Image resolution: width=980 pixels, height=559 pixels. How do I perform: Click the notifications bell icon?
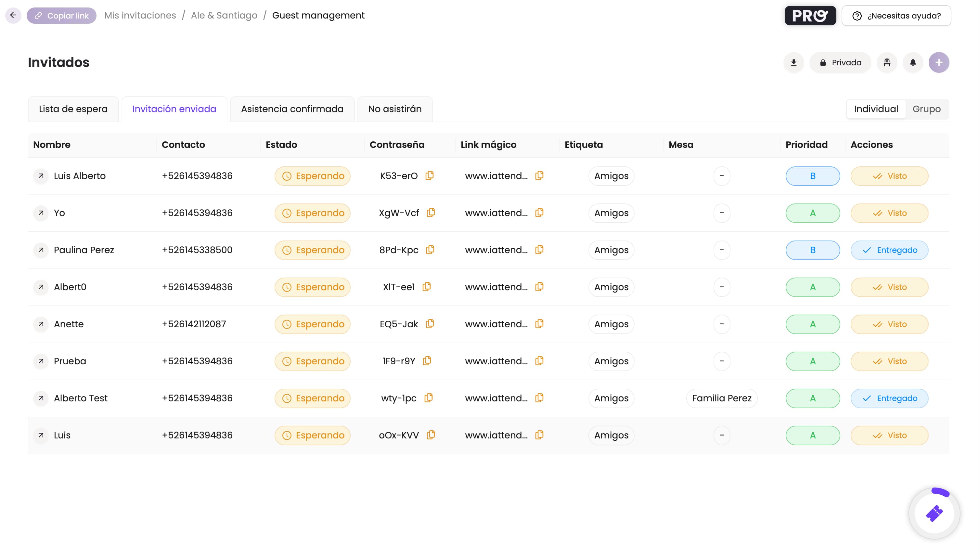(913, 63)
